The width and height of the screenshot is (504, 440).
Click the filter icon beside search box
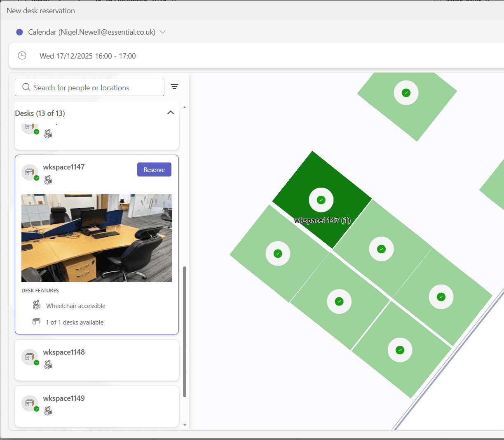pyautogui.click(x=174, y=87)
